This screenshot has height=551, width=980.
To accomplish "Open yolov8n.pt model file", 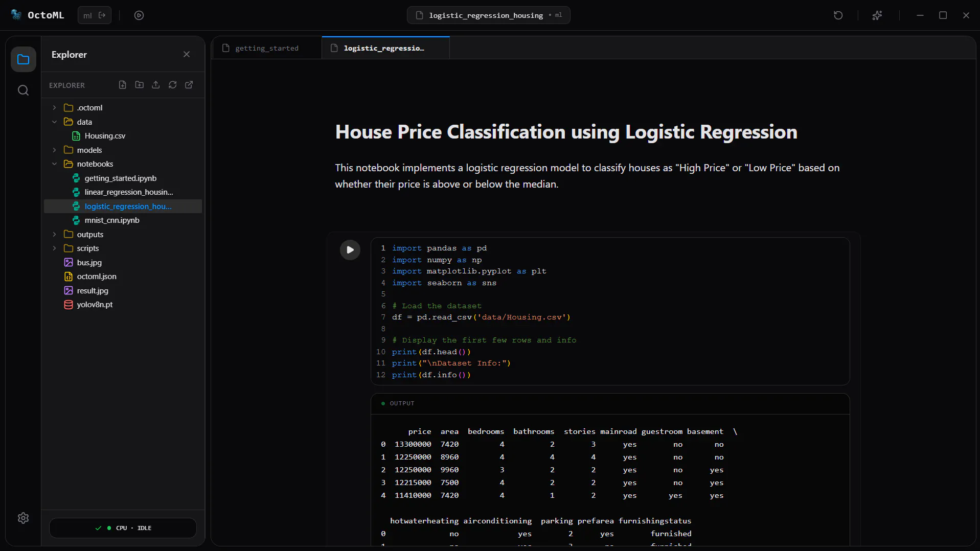I will point(123,305).
